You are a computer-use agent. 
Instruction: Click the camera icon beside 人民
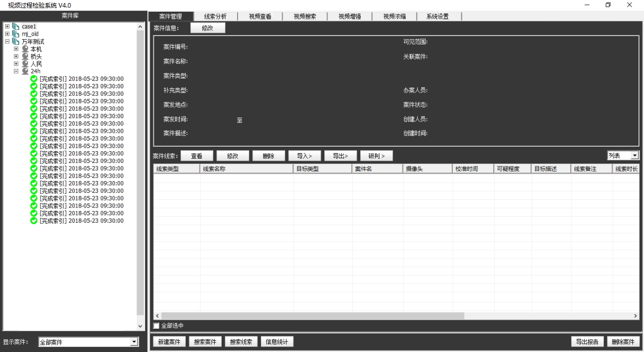point(25,64)
